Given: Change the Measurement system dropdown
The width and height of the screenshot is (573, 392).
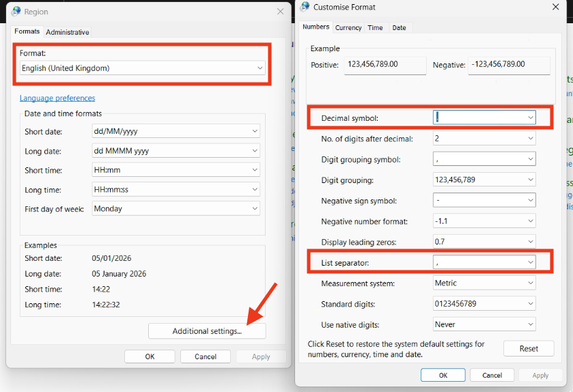Looking at the screenshot, I should click(484, 283).
